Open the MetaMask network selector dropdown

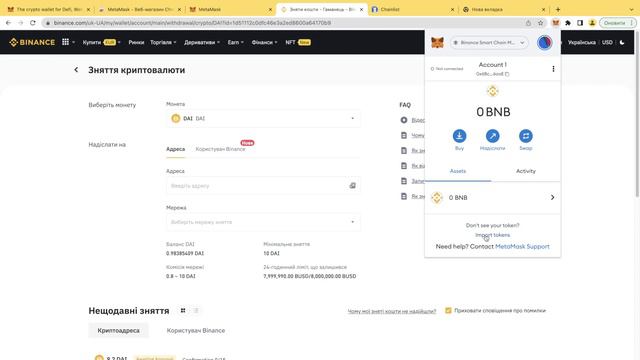tap(489, 42)
